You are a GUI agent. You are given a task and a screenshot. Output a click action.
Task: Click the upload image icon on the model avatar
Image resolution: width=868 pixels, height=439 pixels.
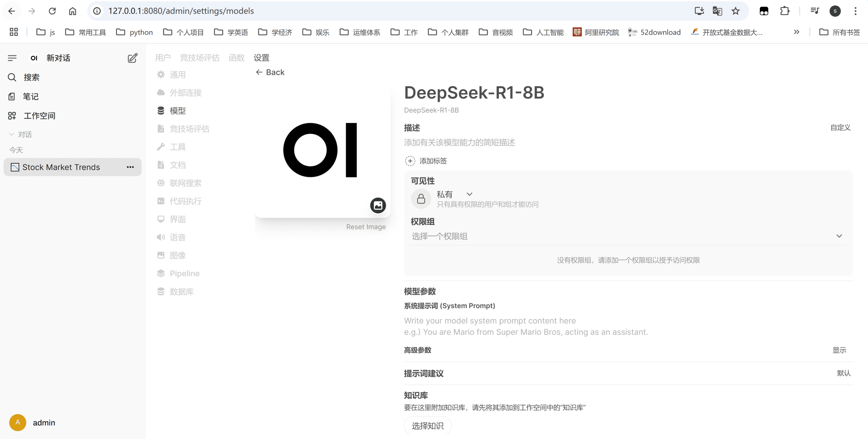point(378,205)
